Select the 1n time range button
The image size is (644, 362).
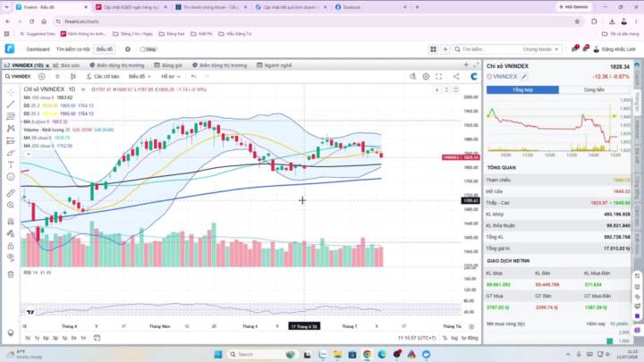83,338
